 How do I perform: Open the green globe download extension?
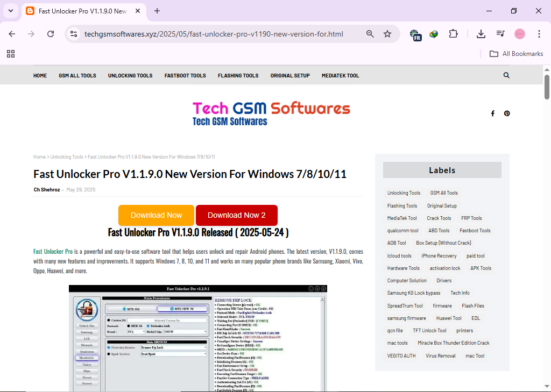[x=434, y=34]
